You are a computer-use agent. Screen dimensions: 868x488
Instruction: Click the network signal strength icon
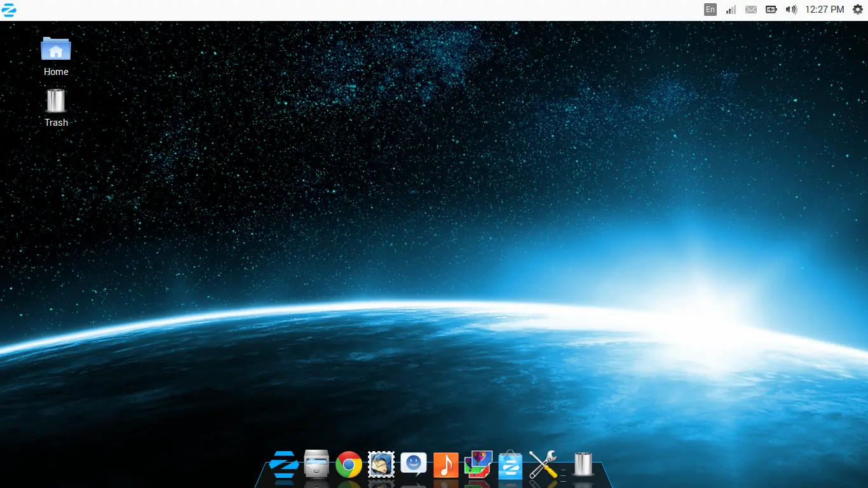[x=731, y=10]
